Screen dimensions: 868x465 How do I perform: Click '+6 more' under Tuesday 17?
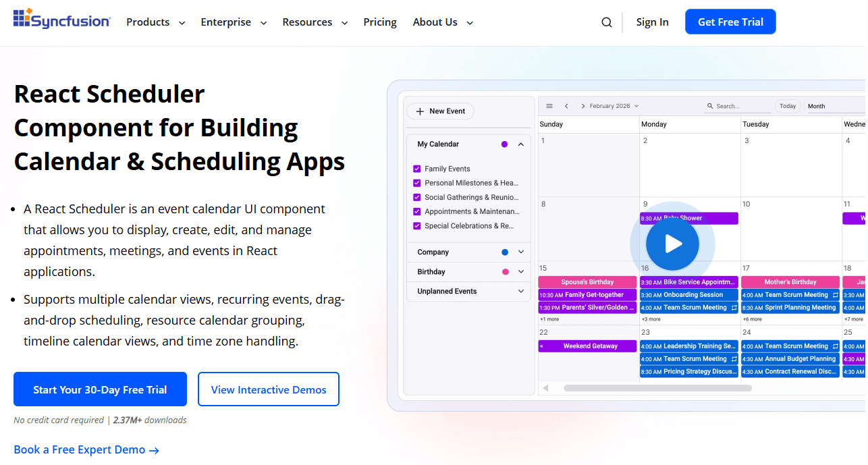click(753, 319)
